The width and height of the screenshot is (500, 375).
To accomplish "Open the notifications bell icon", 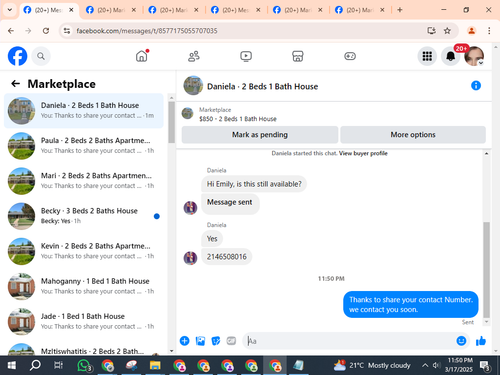I will click(450, 56).
